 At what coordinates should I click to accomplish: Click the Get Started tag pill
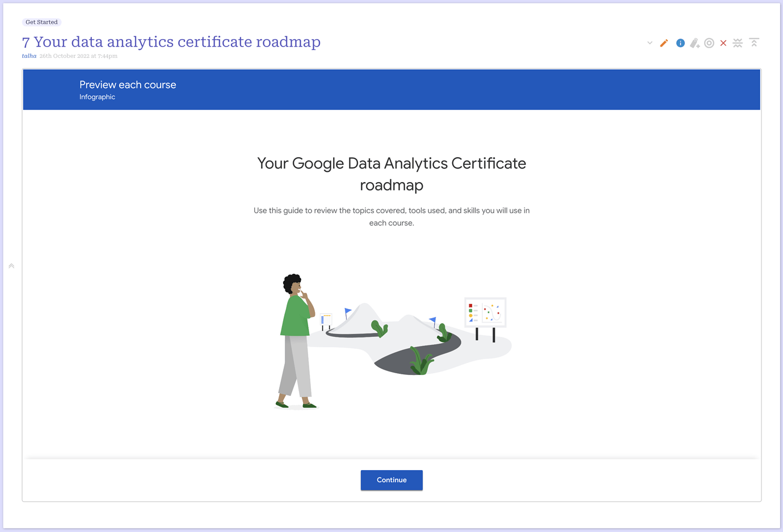[x=41, y=22]
